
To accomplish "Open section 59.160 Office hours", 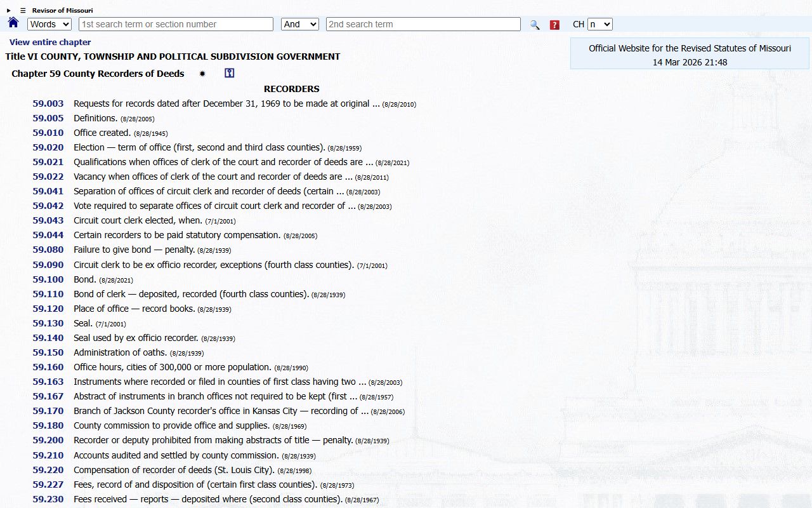I will (x=48, y=367).
